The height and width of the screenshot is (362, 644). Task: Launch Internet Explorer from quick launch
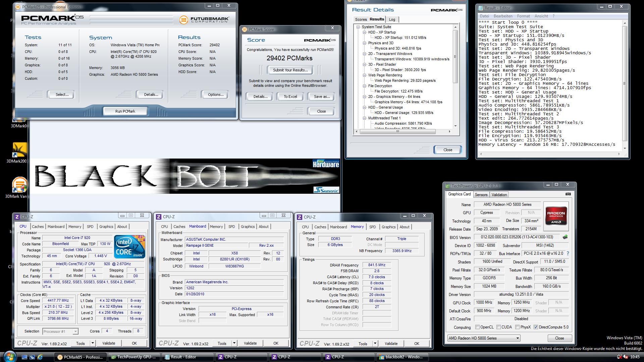(40, 357)
